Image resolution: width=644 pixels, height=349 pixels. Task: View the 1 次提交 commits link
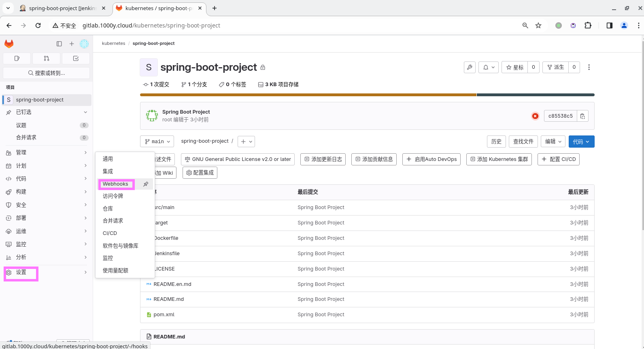(156, 85)
